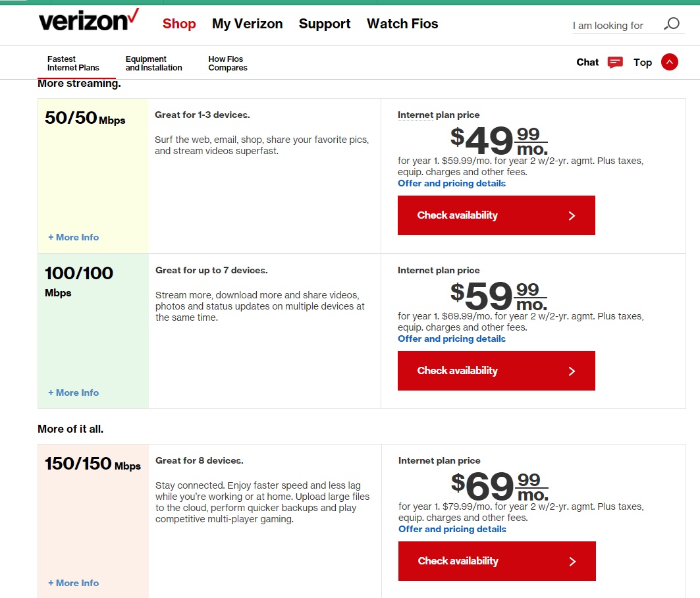Switch to the How Fios Compares tab
Screen dimensions: 700x598
(x=228, y=63)
